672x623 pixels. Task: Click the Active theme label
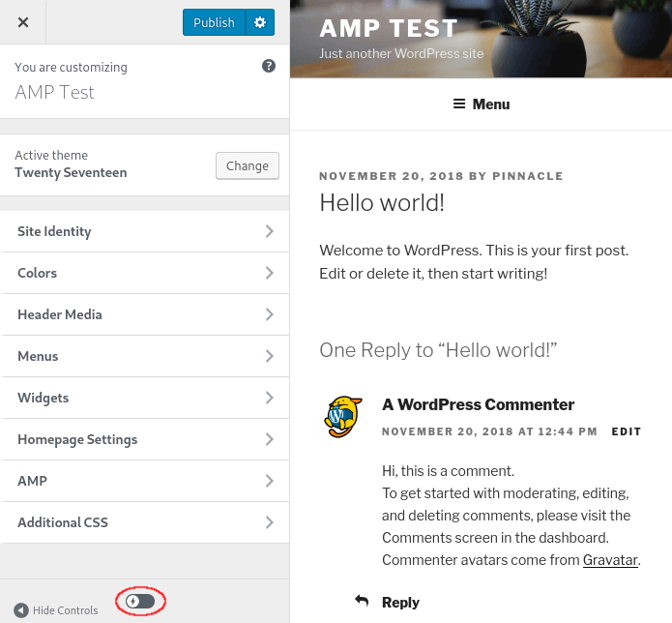pyautogui.click(x=51, y=155)
